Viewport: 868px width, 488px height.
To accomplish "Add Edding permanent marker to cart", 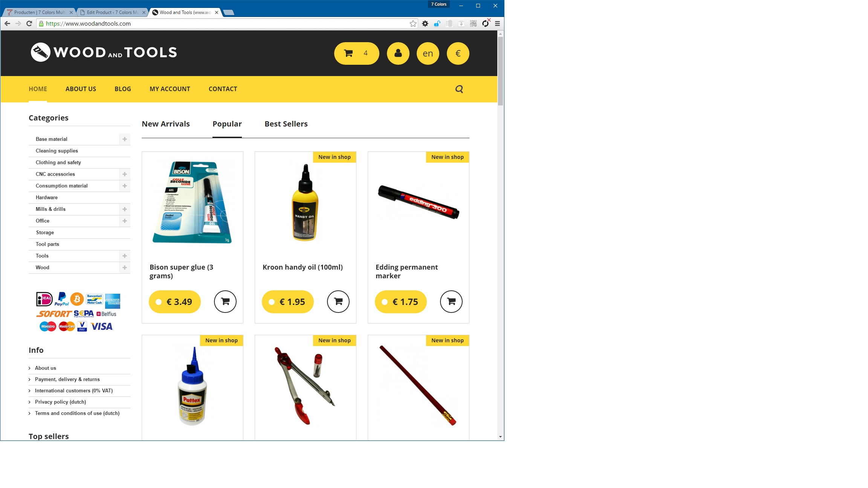I will (x=451, y=302).
